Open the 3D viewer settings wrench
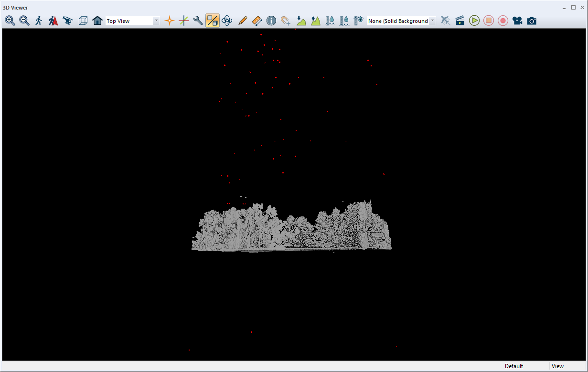Image resolution: width=588 pixels, height=372 pixels. click(x=197, y=21)
